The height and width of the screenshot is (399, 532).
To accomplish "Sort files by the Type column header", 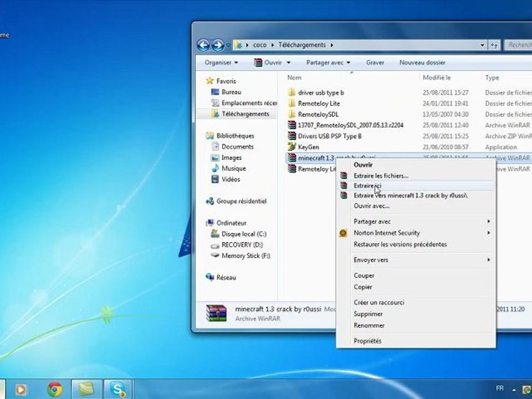I will click(492, 78).
